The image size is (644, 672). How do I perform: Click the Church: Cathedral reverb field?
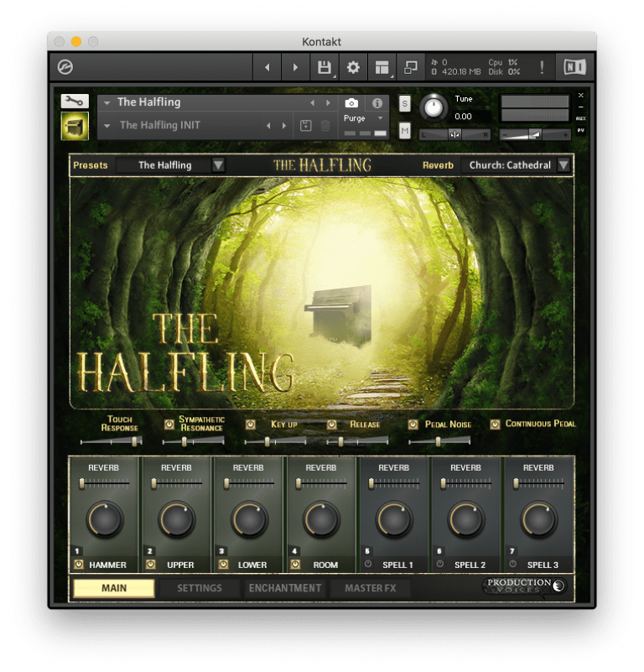pyautogui.click(x=510, y=165)
